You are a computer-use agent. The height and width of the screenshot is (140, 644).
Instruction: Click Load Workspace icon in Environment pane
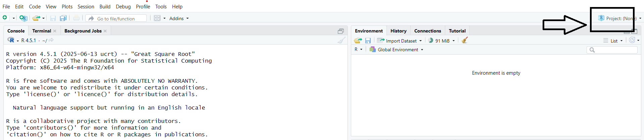(x=358, y=41)
